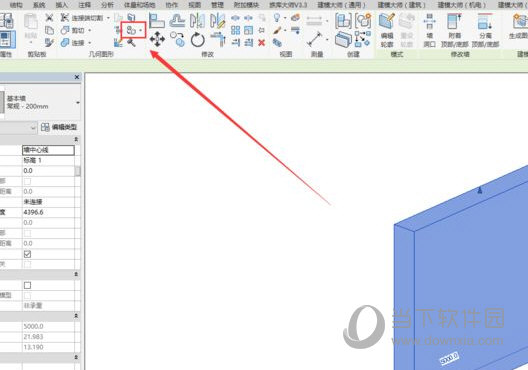Select the Rotate tool
This screenshot has width=528, height=370.
(x=197, y=40)
